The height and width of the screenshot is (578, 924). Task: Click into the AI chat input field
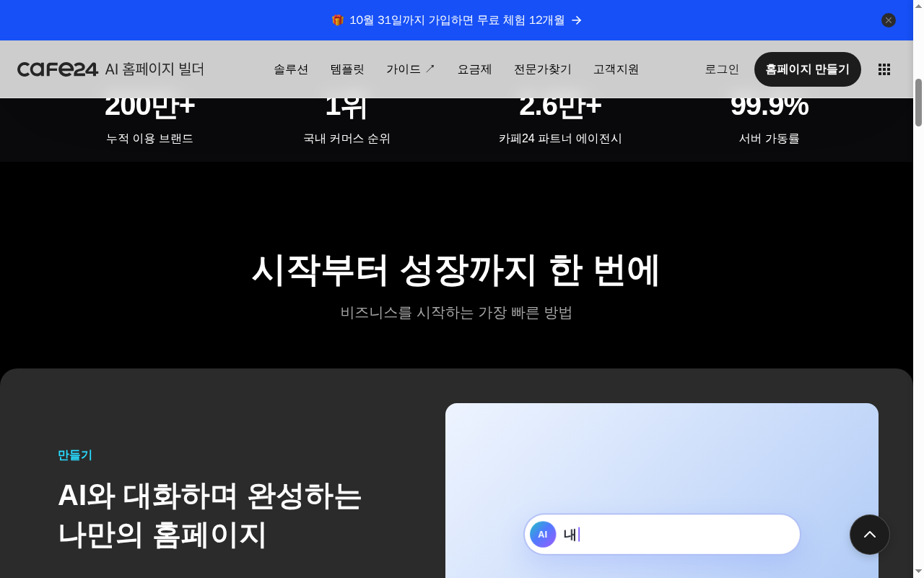[x=663, y=535]
